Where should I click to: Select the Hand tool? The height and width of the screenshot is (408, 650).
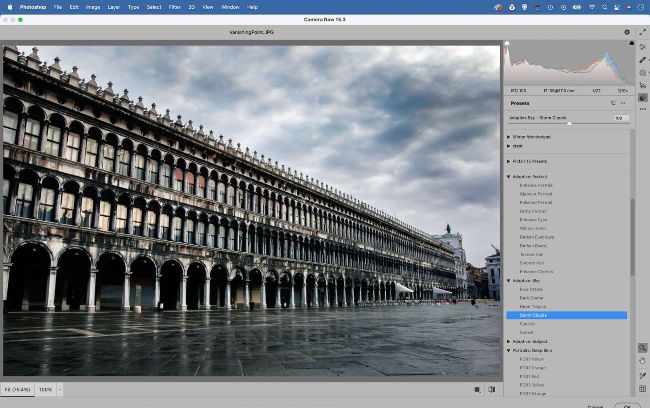click(642, 361)
